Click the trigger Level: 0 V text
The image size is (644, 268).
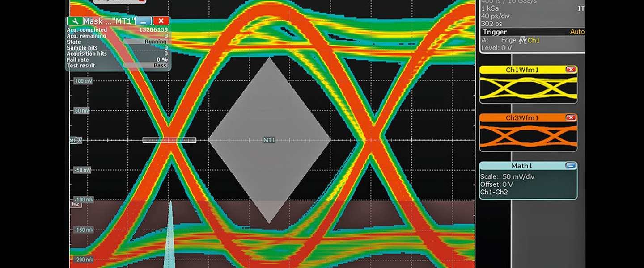click(496, 48)
